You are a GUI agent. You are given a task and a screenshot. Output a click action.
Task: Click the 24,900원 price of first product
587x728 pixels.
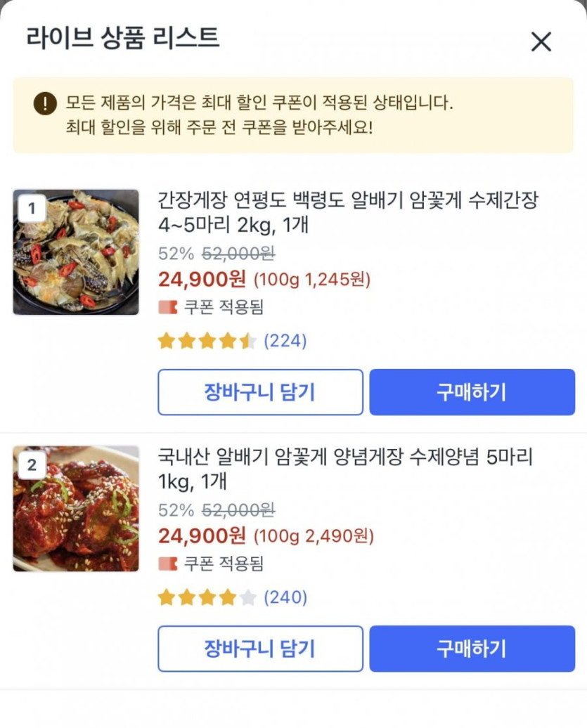pos(202,280)
